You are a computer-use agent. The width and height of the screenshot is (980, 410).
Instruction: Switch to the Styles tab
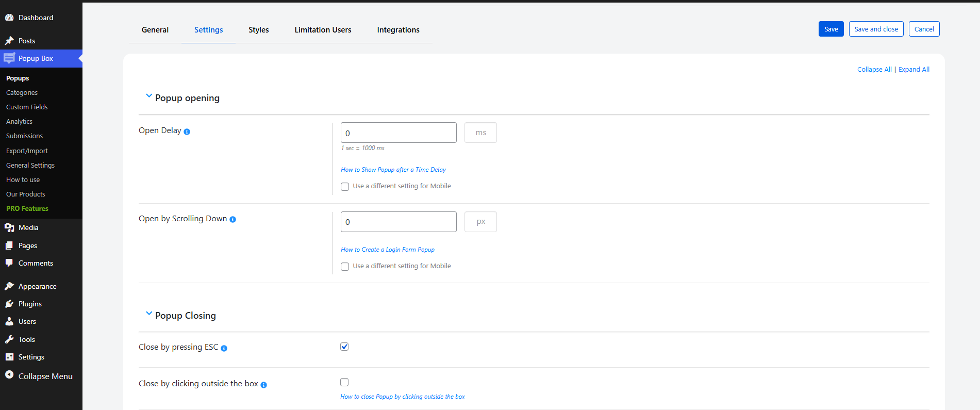coord(258,30)
